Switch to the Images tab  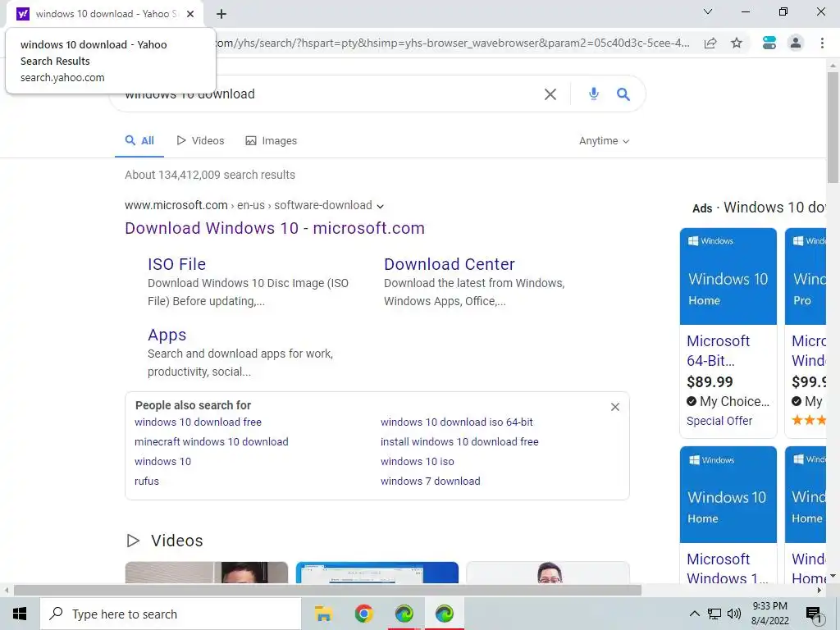[271, 141]
